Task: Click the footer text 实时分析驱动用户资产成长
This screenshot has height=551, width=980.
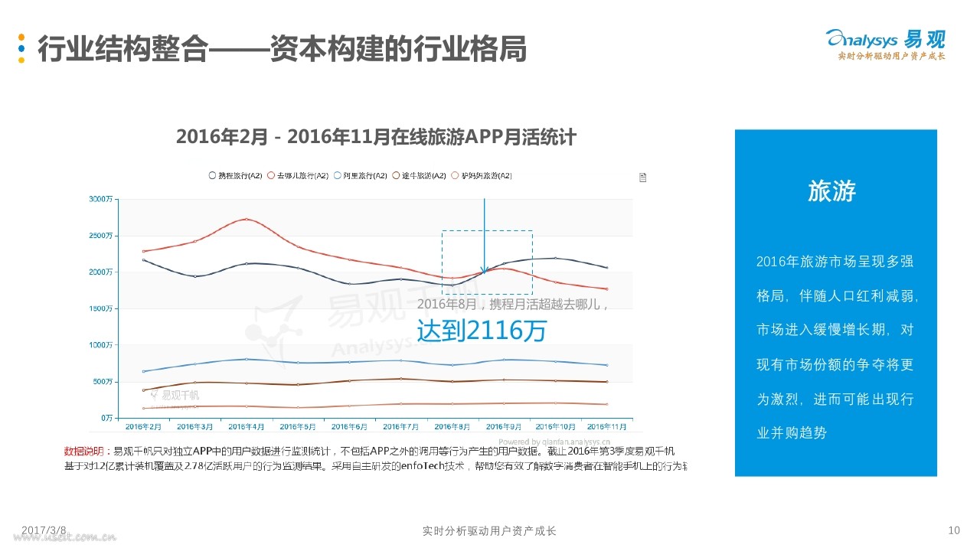Action: click(x=489, y=530)
